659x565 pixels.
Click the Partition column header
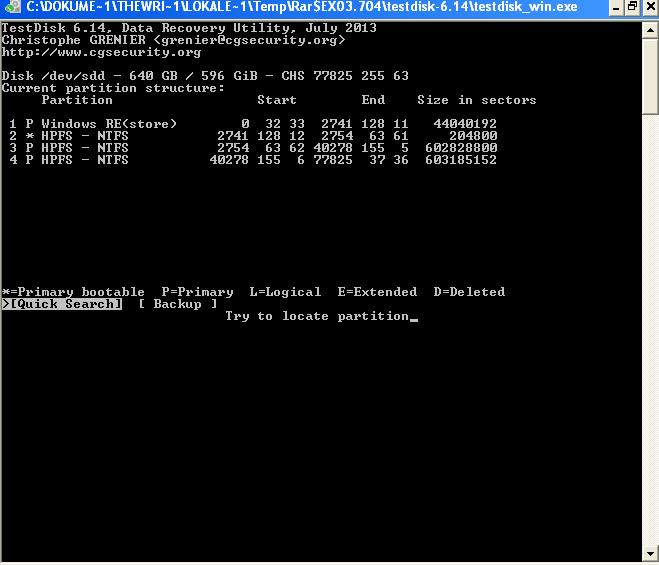(77, 100)
